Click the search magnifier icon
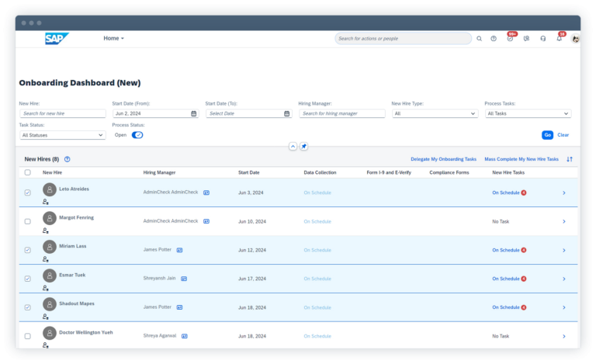 click(x=479, y=38)
